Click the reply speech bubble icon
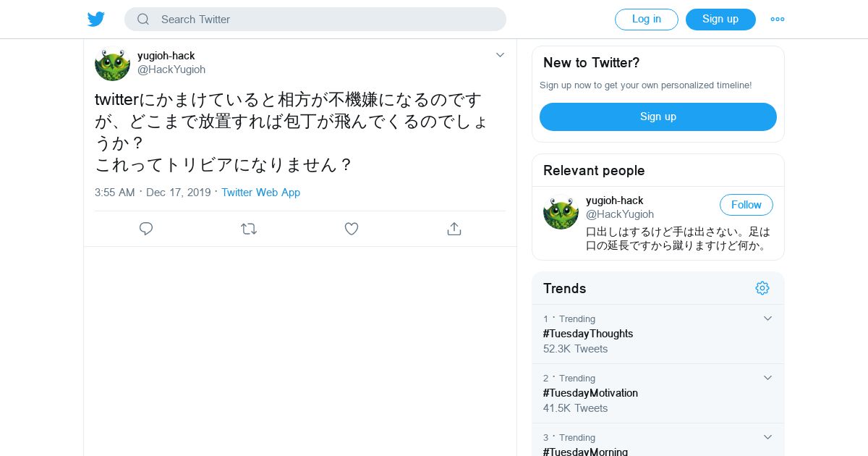The image size is (868, 456). [x=146, y=229]
